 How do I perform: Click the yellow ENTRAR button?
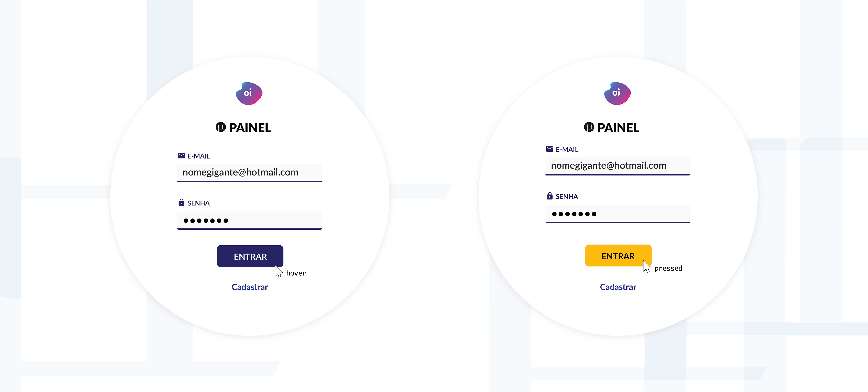618,256
